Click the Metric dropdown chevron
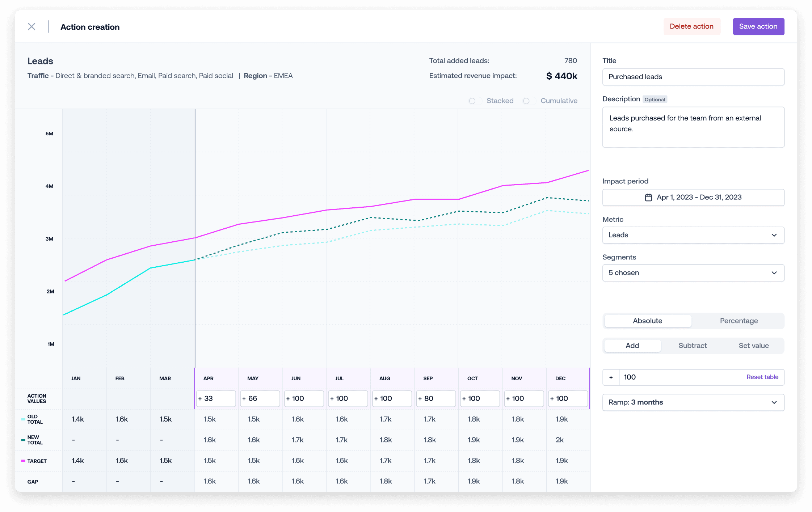812x512 pixels. [774, 235]
